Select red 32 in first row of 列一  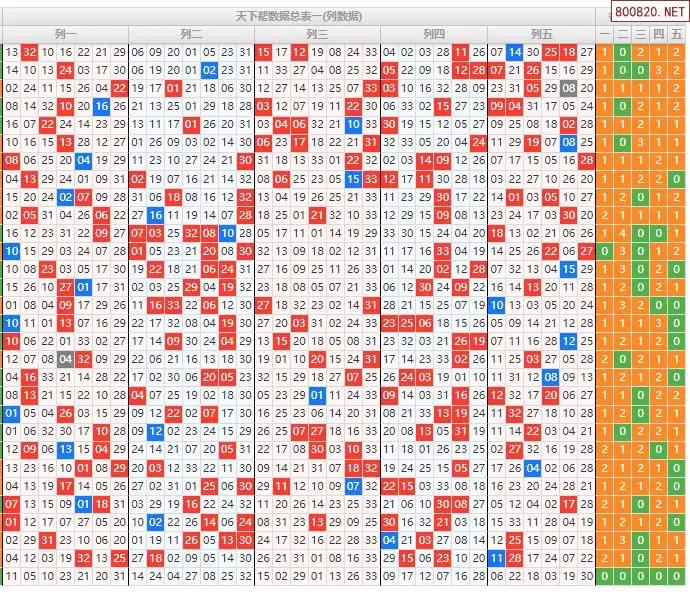29,52
